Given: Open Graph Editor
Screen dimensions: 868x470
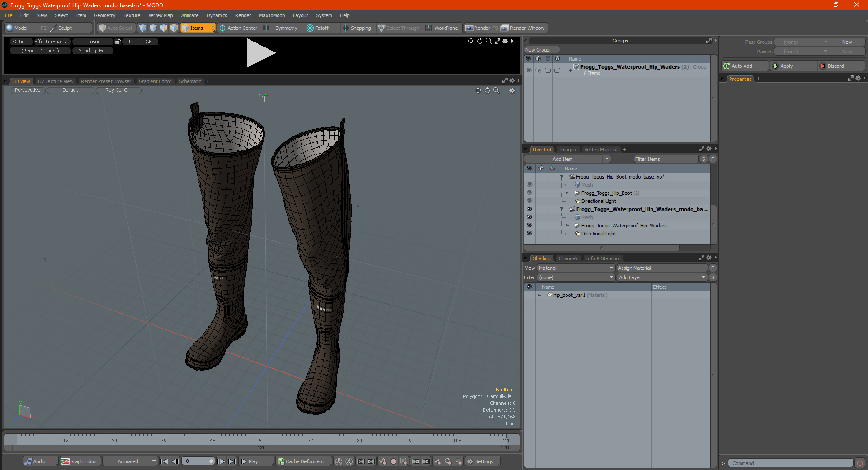Looking at the screenshot, I should (80, 461).
